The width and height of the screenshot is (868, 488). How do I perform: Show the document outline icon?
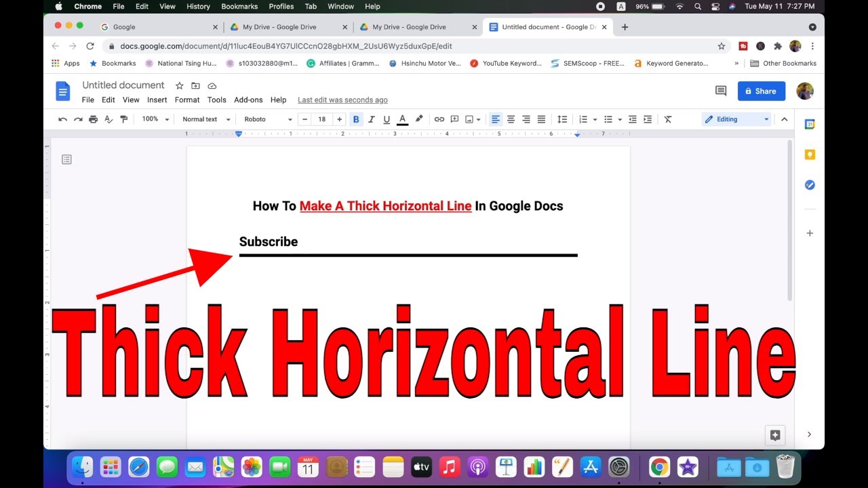tap(66, 159)
